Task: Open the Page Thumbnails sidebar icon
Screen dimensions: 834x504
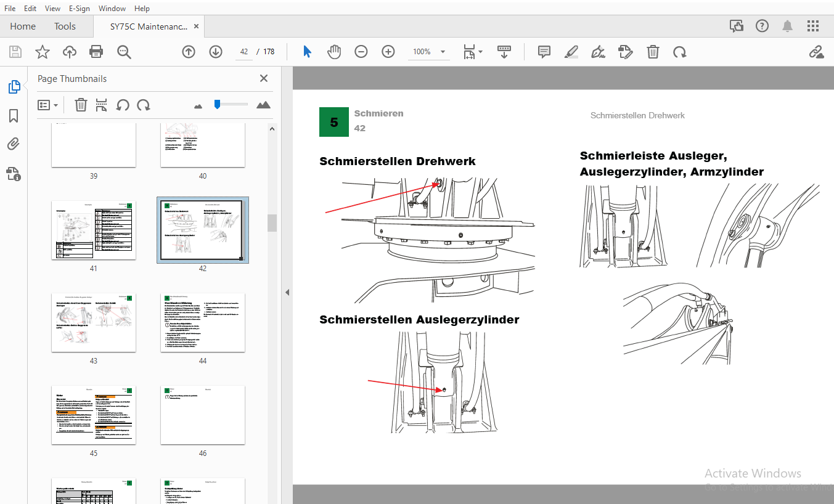Action: pos(14,87)
